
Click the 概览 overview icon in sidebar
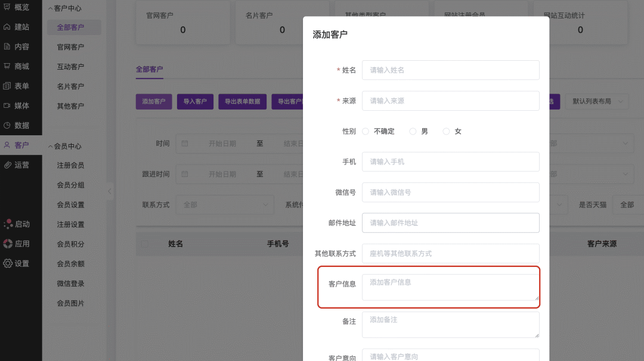point(7,7)
